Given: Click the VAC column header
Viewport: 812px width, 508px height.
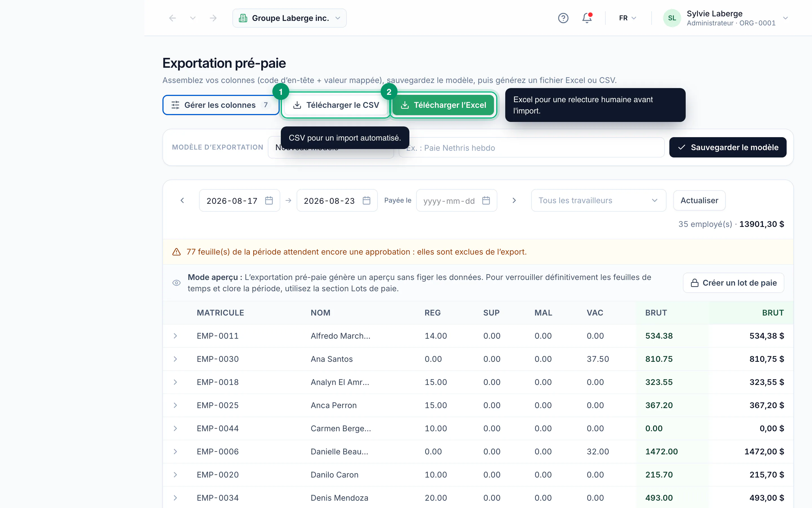Looking at the screenshot, I should pyautogui.click(x=595, y=313).
